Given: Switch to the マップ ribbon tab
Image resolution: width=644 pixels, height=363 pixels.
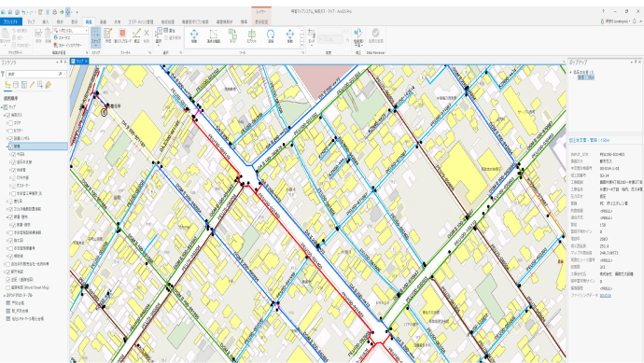Looking at the screenshot, I should (x=31, y=21).
